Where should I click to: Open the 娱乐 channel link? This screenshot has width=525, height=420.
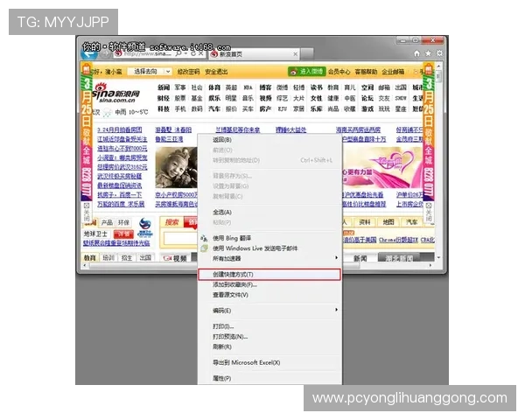tap(214, 98)
